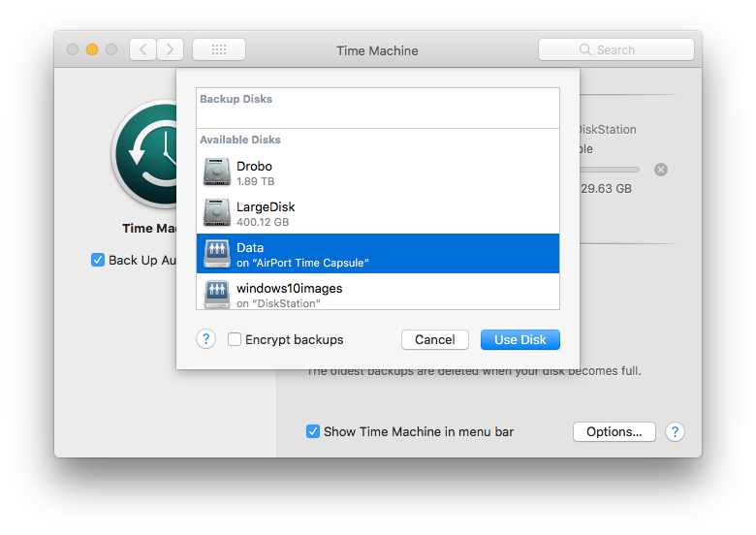Go forward with the right arrow button
The width and height of the screenshot is (756, 535).
171,49
